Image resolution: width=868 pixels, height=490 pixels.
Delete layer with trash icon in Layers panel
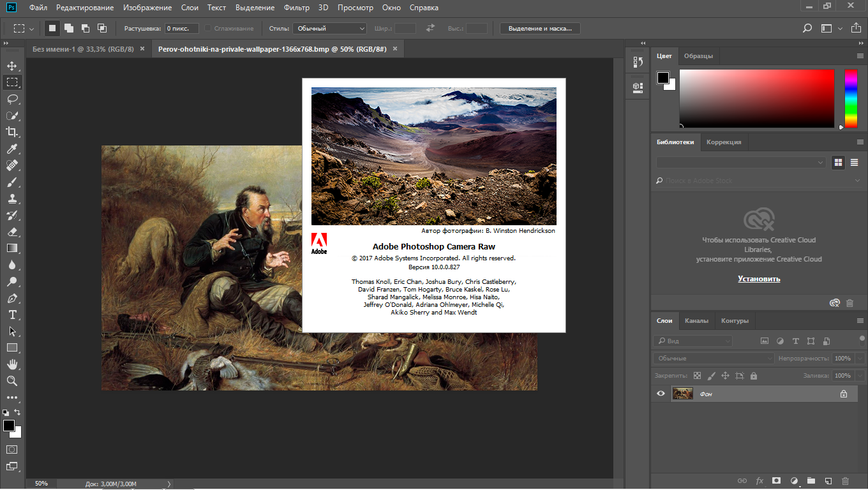tap(845, 480)
